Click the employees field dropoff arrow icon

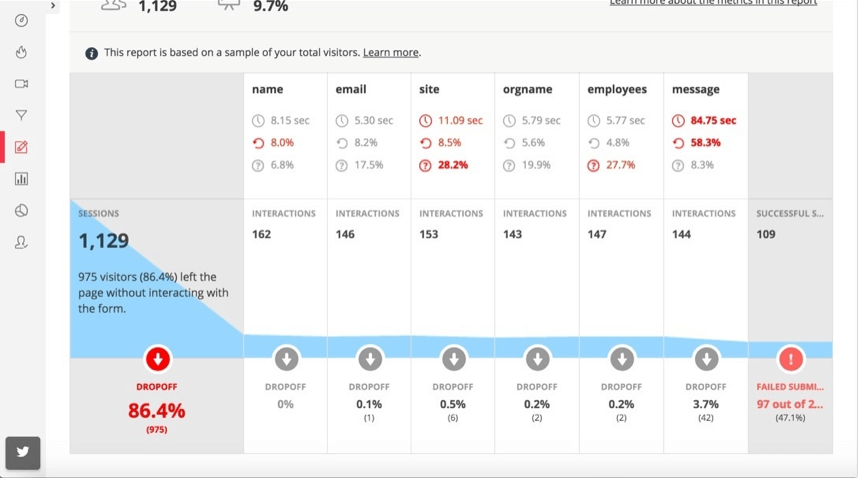pyautogui.click(x=622, y=359)
